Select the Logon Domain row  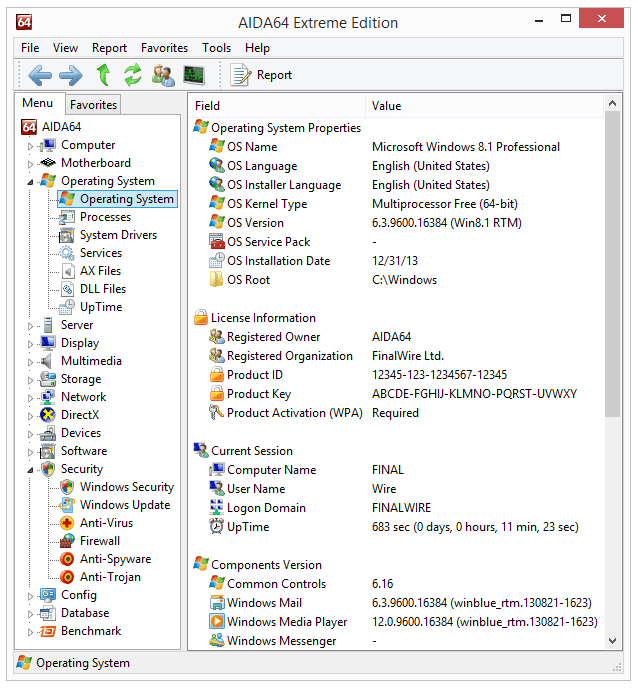pyautogui.click(x=396, y=508)
